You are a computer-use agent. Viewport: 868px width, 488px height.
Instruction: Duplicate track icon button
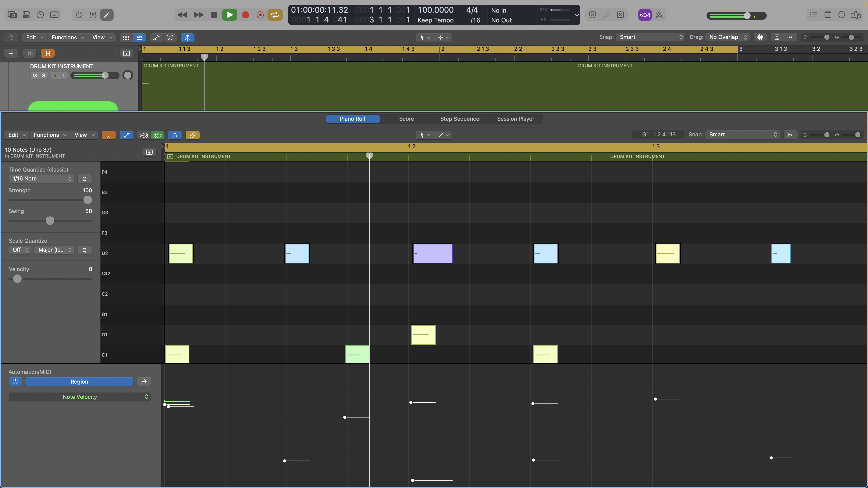29,53
